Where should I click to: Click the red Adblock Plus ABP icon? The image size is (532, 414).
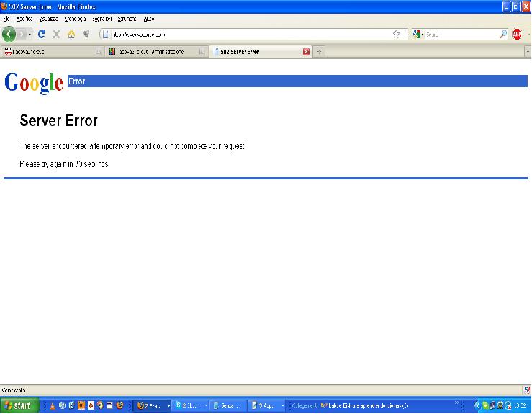pos(517,34)
